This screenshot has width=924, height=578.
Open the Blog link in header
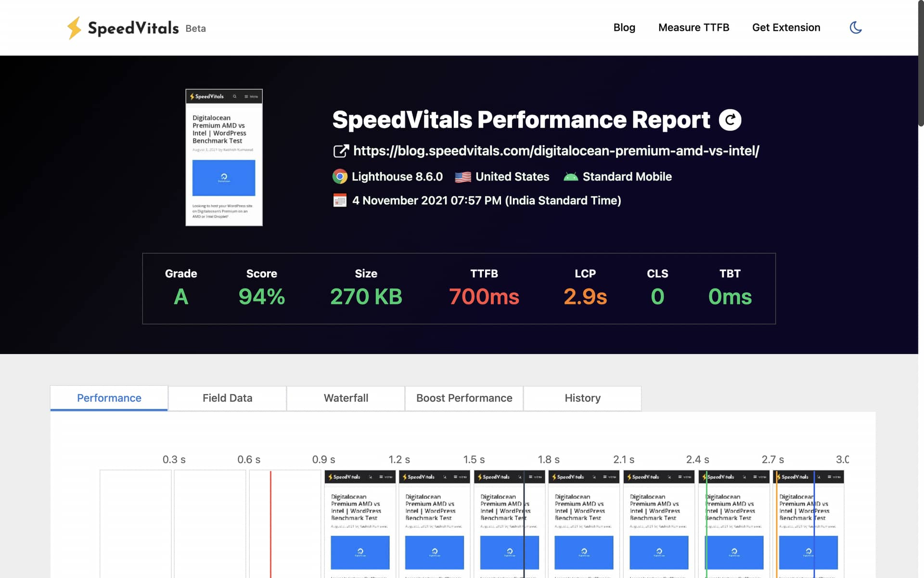[x=624, y=27]
